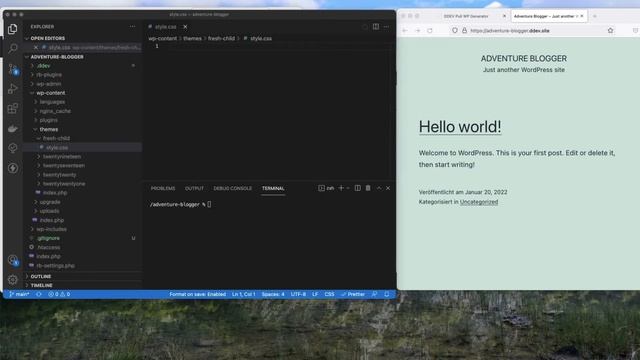Expand the Outline section

(x=41, y=276)
